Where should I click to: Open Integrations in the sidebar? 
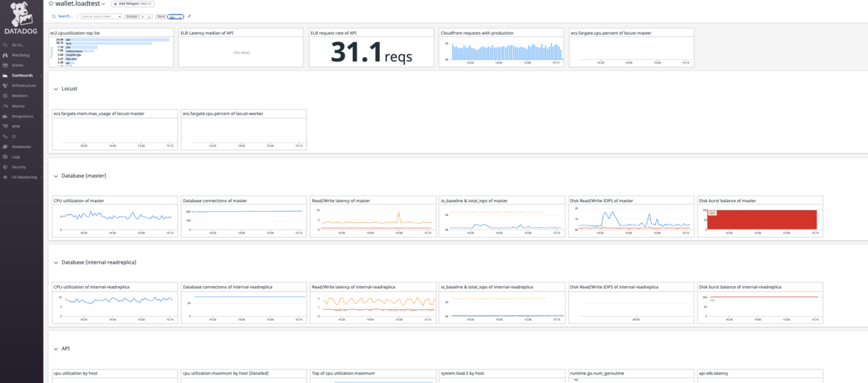click(x=22, y=116)
